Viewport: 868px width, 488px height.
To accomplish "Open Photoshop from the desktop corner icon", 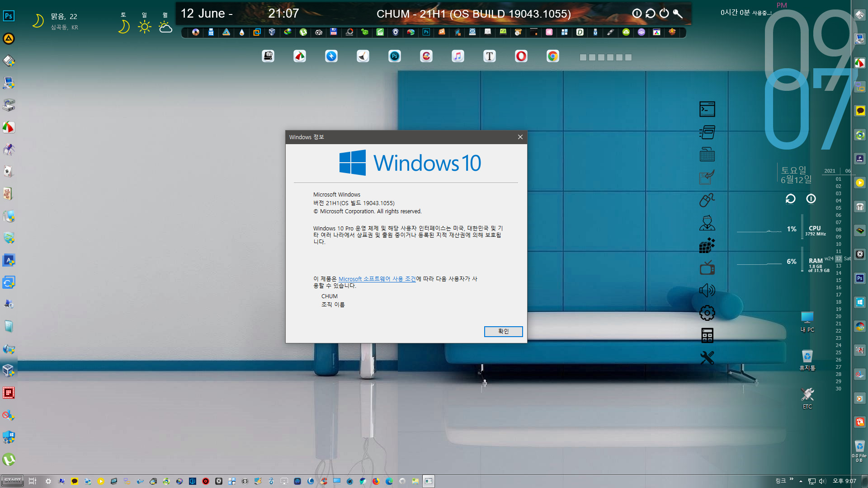I will click(9, 16).
